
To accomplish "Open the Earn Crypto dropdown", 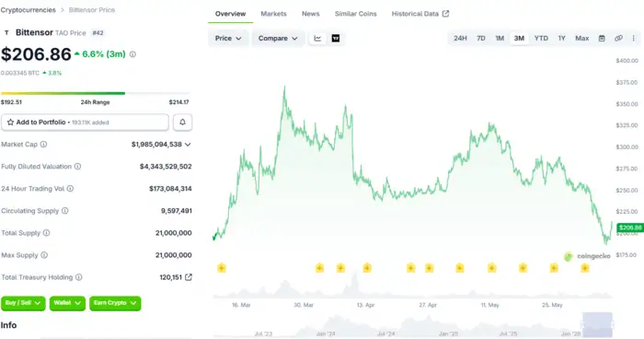I will pos(115,303).
